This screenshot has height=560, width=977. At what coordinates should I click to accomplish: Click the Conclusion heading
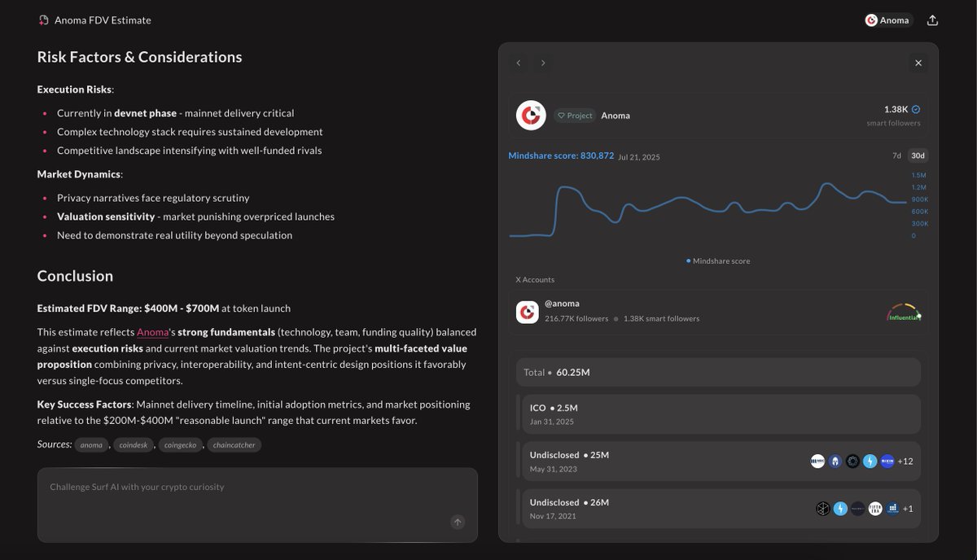75,276
